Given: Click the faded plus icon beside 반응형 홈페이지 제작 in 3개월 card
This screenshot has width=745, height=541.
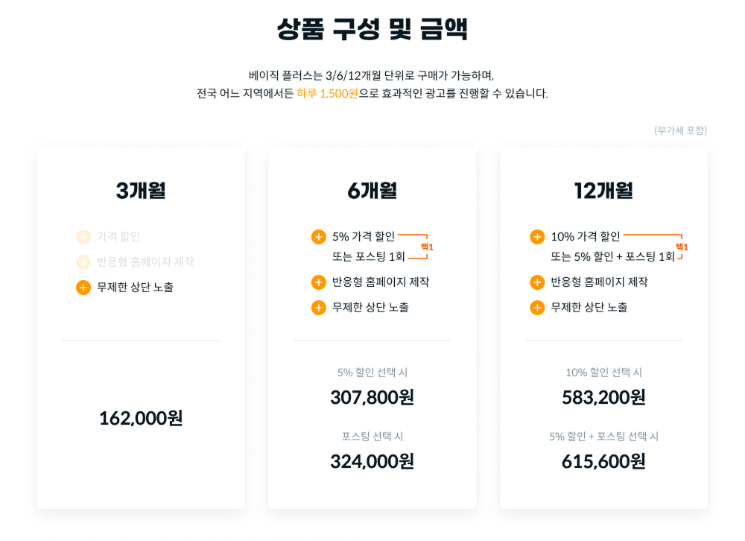Looking at the screenshot, I should (83, 262).
